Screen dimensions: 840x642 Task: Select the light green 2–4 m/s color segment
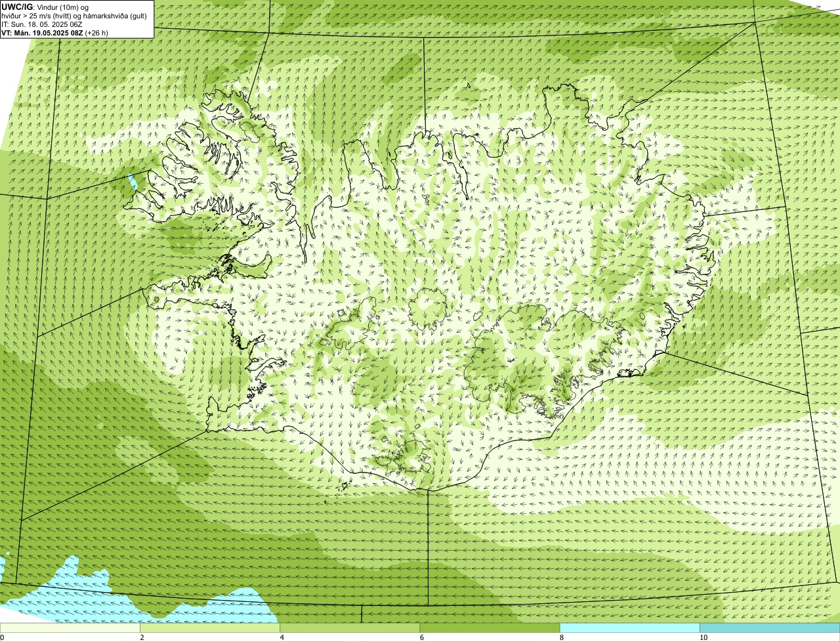(210, 628)
